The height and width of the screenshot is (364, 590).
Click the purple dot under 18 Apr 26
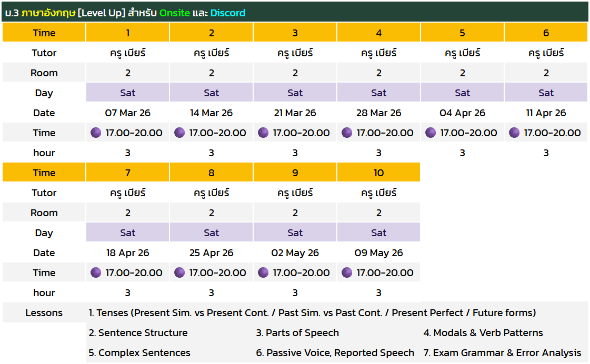(96, 272)
